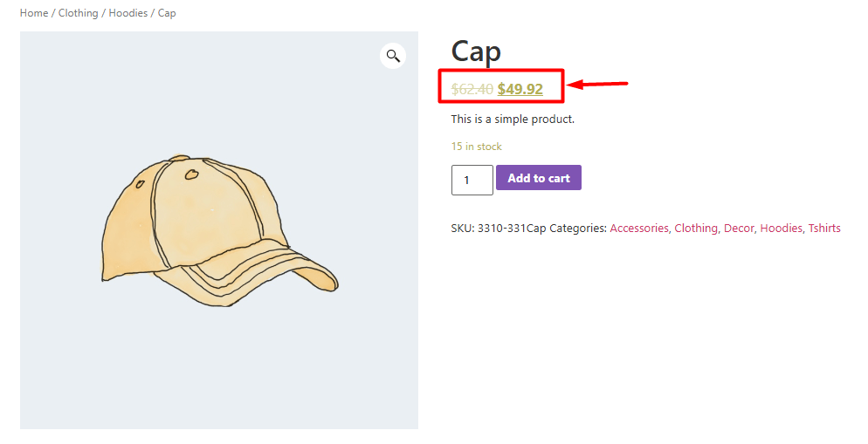868x444 pixels.
Task: Click the "This is a simple product" description
Action: tap(513, 119)
